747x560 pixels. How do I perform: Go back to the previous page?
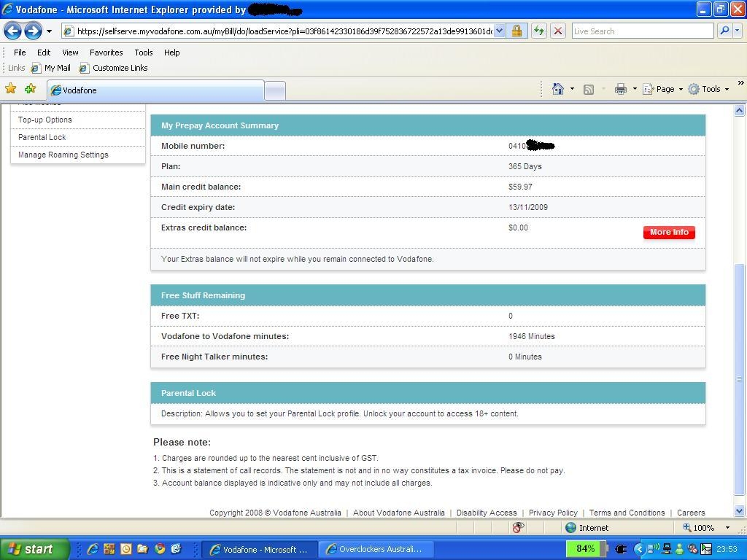tap(13, 31)
